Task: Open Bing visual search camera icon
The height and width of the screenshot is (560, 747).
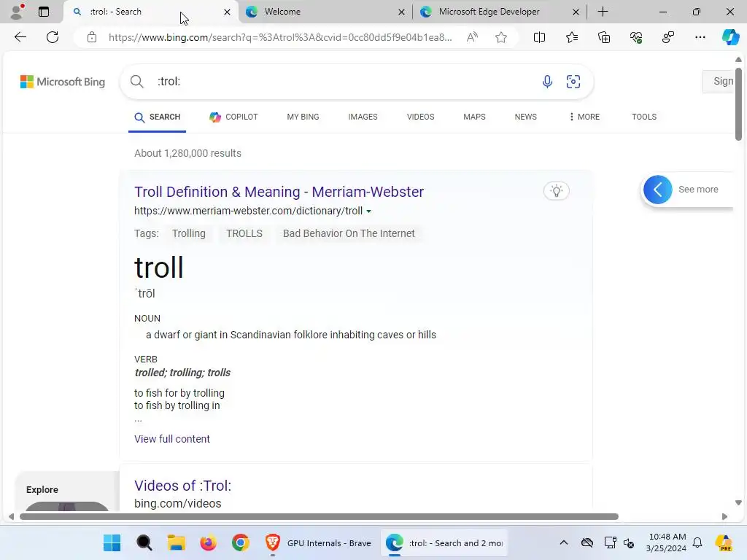Action: tap(573, 82)
